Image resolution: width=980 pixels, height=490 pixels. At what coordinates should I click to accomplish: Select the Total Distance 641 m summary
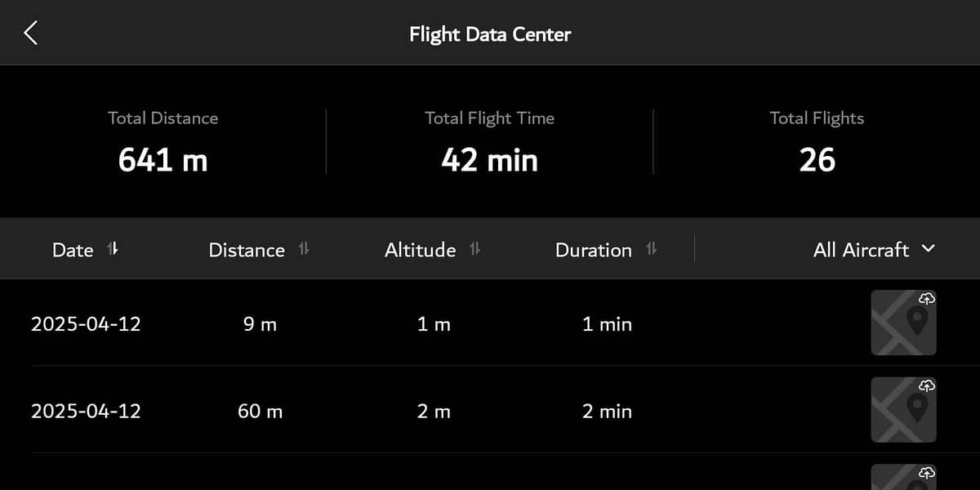pos(163,142)
